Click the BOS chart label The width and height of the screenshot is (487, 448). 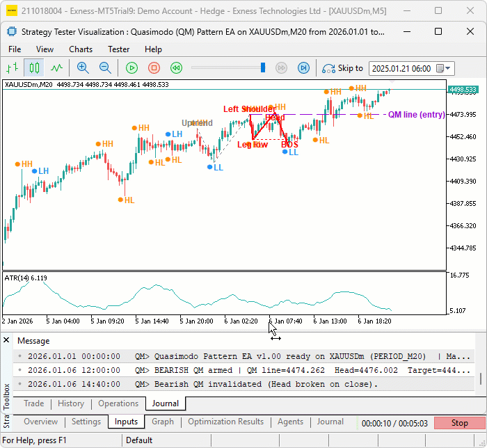(x=289, y=145)
